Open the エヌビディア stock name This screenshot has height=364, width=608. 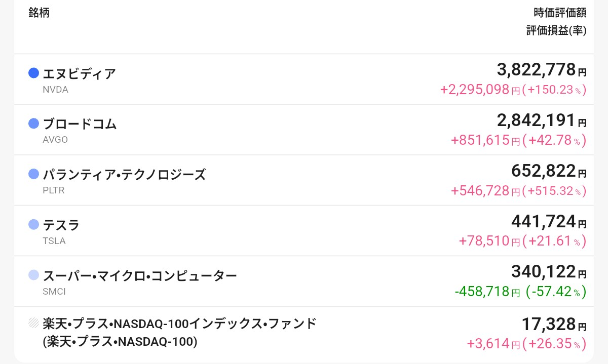pos(80,74)
